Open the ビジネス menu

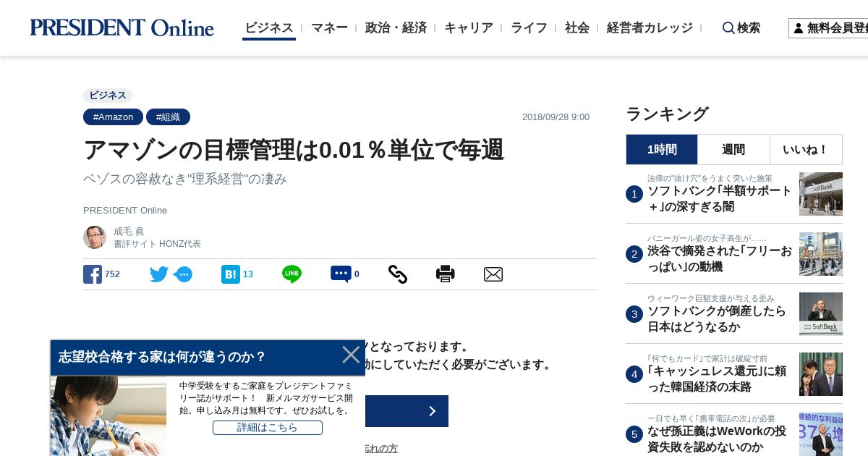click(269, 28)
